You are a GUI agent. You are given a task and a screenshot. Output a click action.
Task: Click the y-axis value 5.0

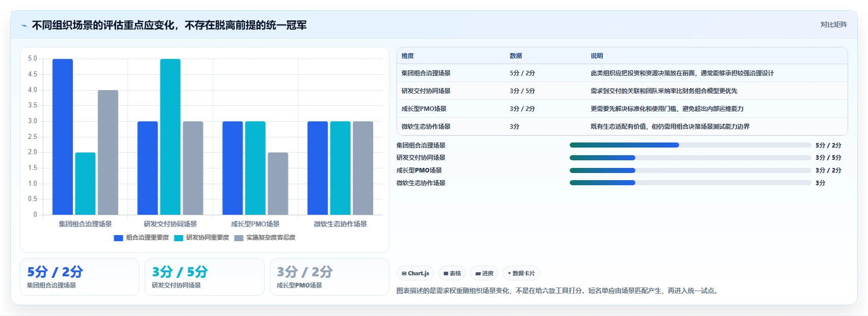[x=33, y=59]
